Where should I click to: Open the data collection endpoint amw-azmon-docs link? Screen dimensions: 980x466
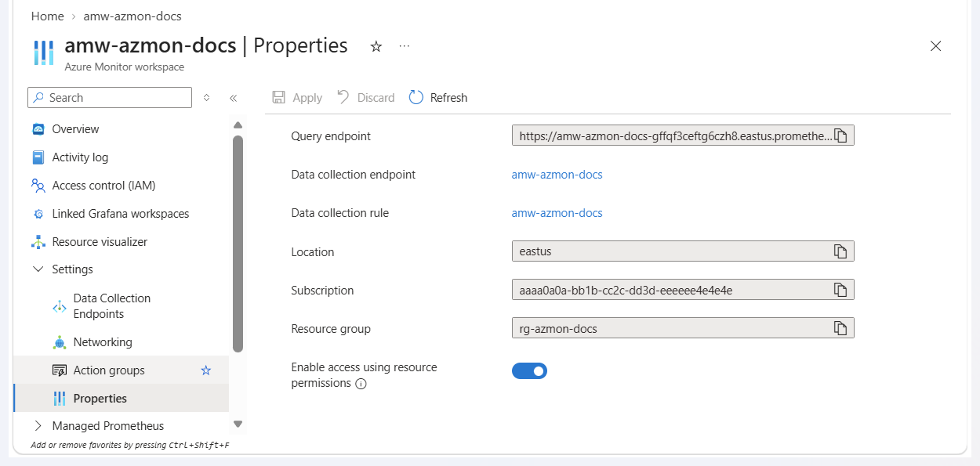(x=557, y=175)
